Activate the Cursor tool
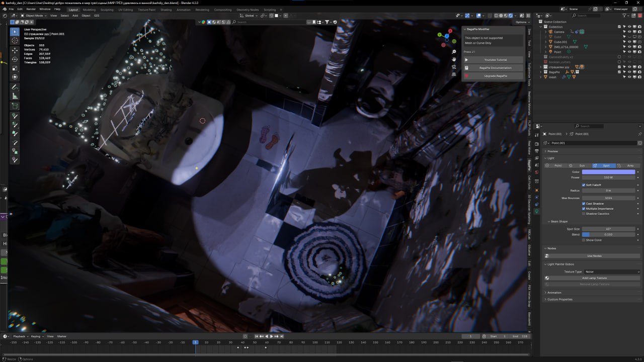644x362 pixels. [15, 41]
